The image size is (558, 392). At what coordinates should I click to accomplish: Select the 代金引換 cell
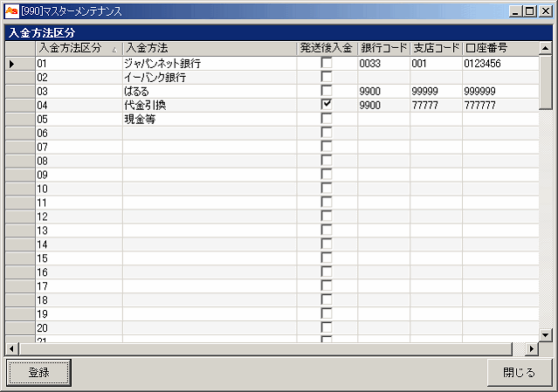tap(210, 106)
